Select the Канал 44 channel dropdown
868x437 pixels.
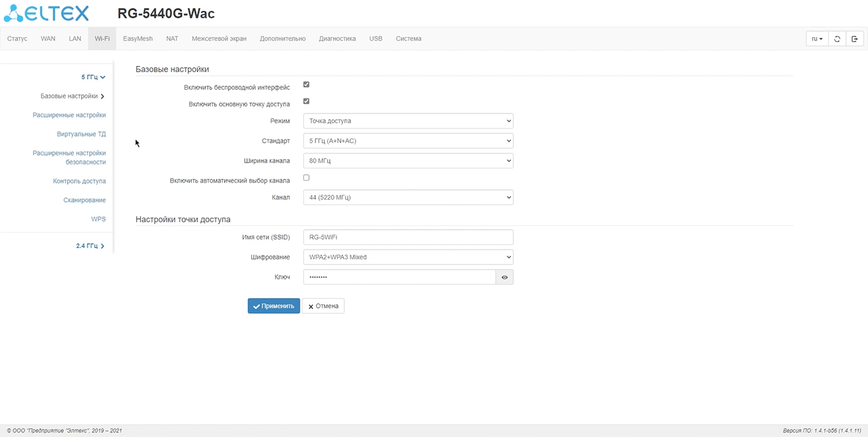[408, 197]
